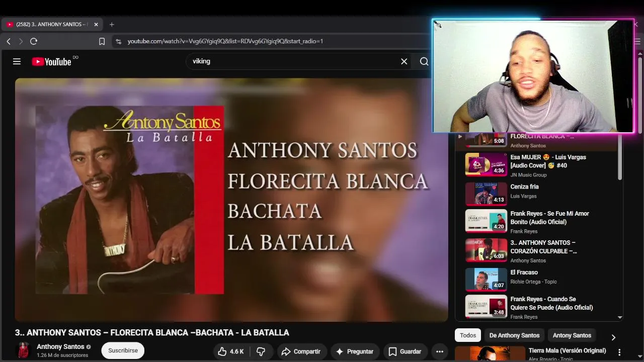Open Ceniza fria thumbnail showing 4:13
Viewport: 644px width, 362px height.
pos(486,194)
